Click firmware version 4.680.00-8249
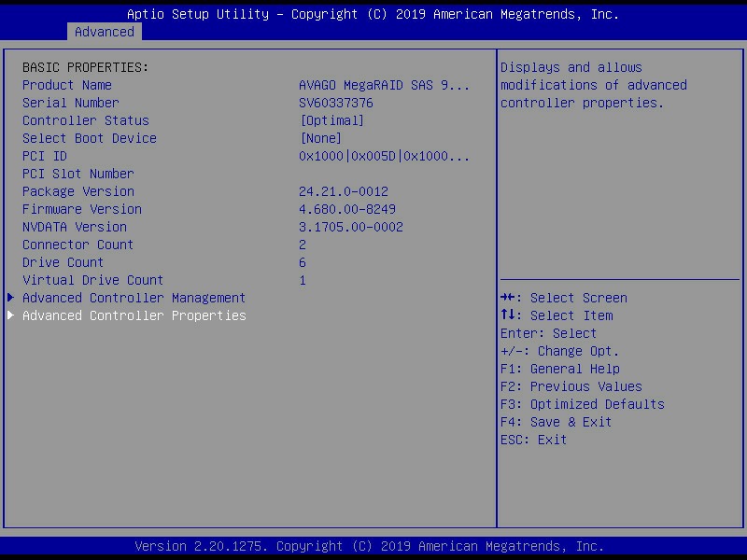The width and height of the screenshot is (747, 560). tap(347, 209)
